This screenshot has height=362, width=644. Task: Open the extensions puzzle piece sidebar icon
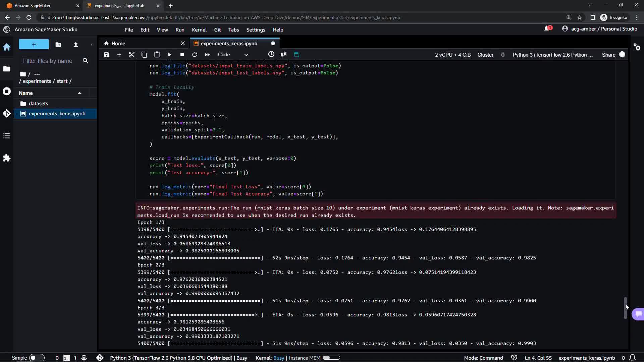tap(7, 158)
